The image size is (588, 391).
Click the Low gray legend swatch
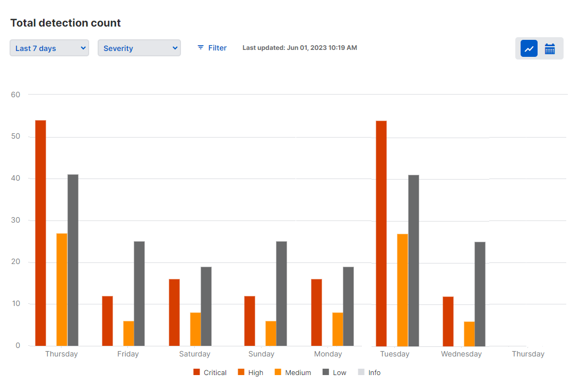pyautogui.click(x=326, y=372)
